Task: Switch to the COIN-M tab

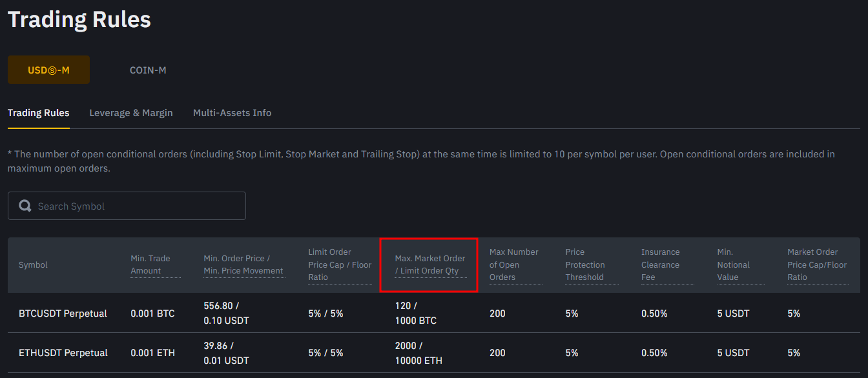Action: (x=148, y=70)
